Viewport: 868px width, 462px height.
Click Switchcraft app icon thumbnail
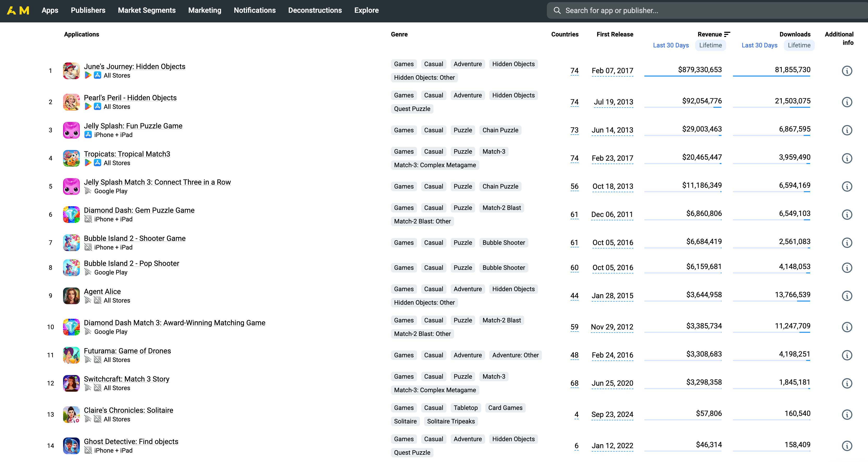pyautogui.click(x=71, y=383)
